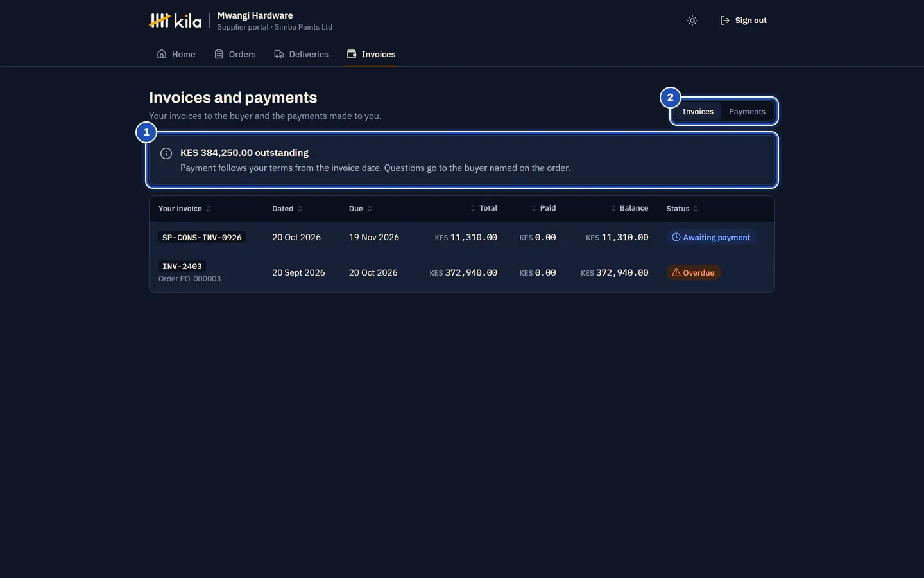
Task: Click the KES 384,250.00 outstanding text
Action: [244, 153]
